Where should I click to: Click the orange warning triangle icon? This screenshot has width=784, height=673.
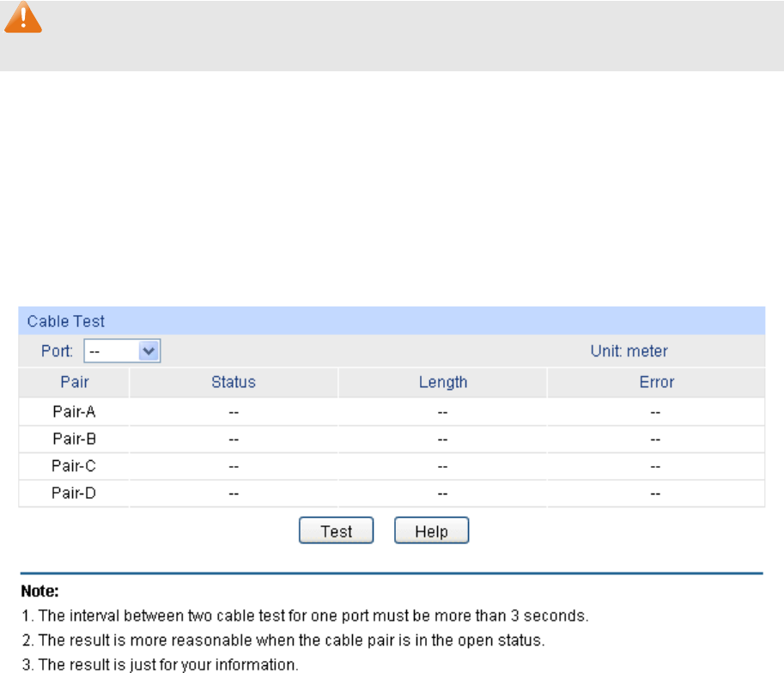coord(23,18)
